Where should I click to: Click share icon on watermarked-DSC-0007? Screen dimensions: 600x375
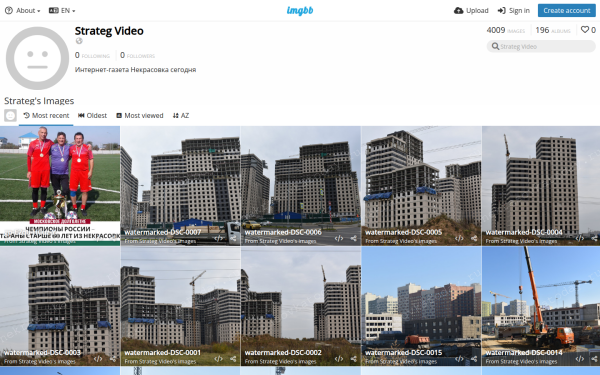233,238
